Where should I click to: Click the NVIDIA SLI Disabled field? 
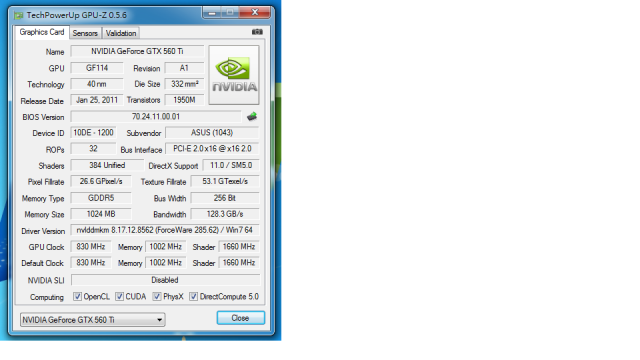coord(165,280)
